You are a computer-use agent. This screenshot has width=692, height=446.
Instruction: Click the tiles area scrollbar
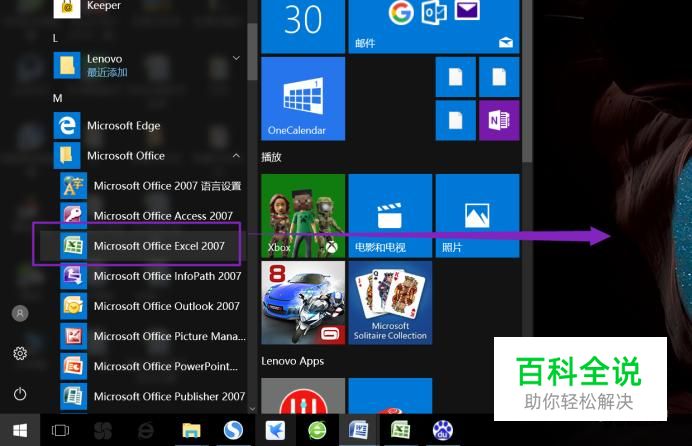[527, 79]
